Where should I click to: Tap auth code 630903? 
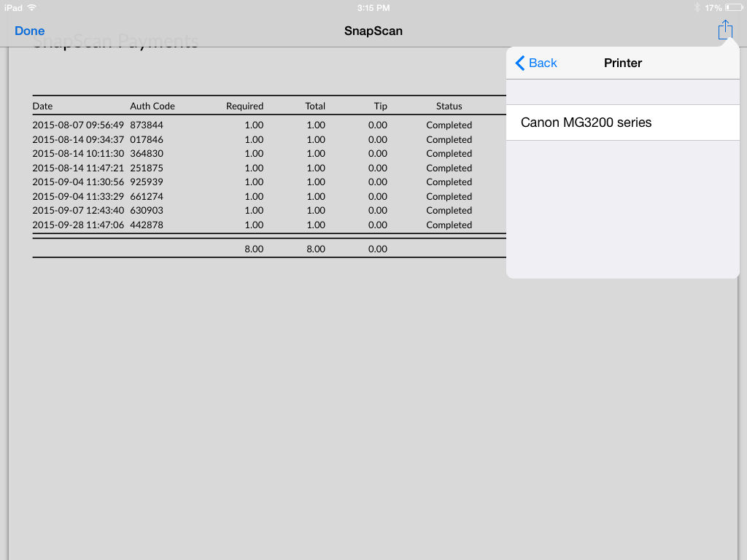pyautogui.click(x=147, y=210)
